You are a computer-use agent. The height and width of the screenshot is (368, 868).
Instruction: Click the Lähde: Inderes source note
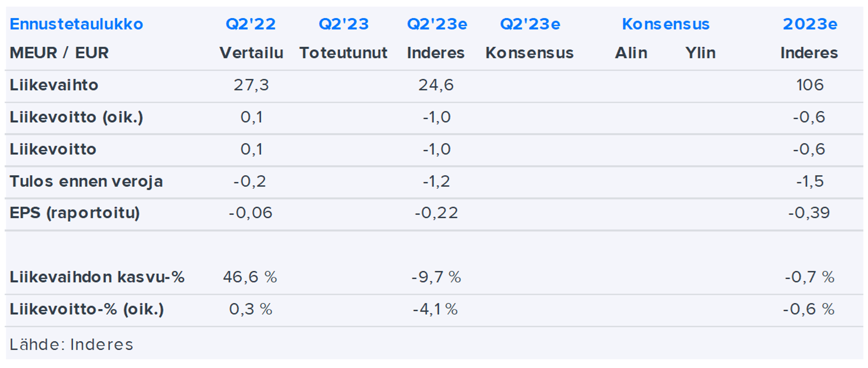tap(71, 344)
